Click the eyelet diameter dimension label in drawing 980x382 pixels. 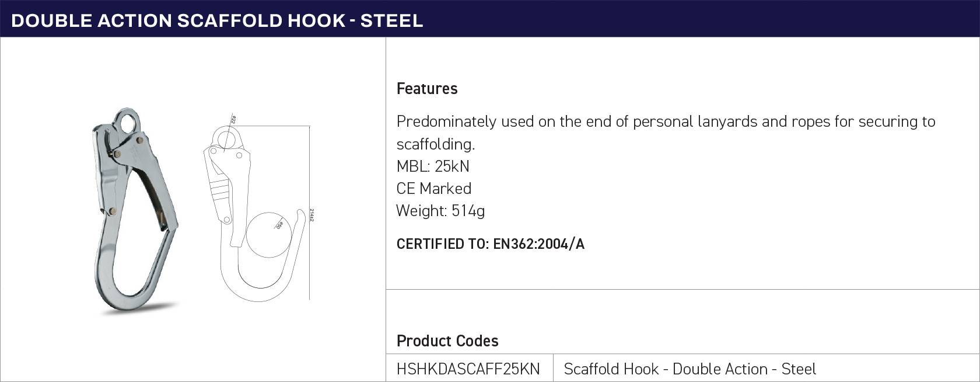point(233,119)
